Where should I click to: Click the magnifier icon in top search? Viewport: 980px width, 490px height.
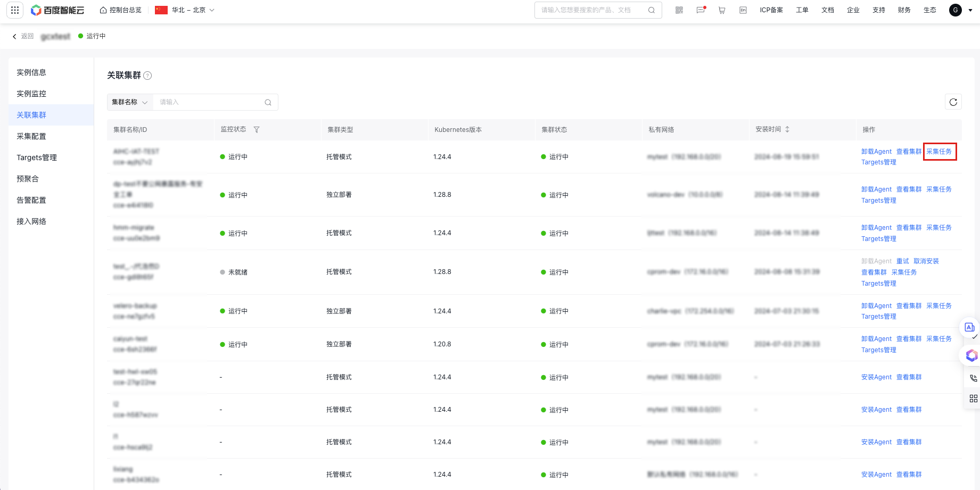(x=652, y=10)
